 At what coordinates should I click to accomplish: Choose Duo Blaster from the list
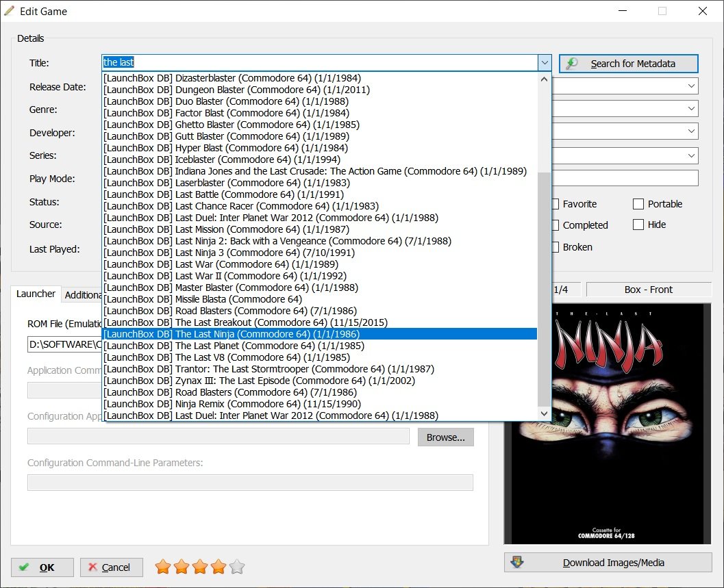click(319, 101)
